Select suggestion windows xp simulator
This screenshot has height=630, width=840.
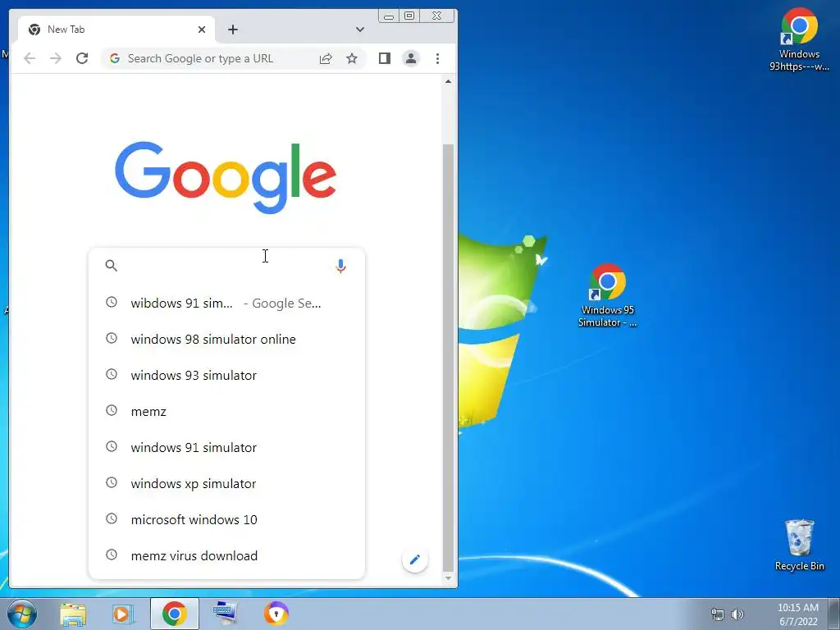point(226,483)
